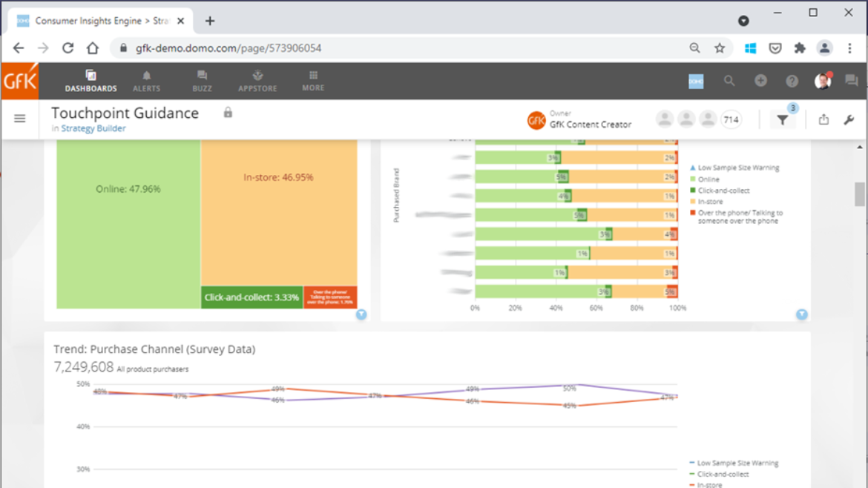This screenshot has width=868, height=488.
Task: Click the share/export icon
Action: 823,118
